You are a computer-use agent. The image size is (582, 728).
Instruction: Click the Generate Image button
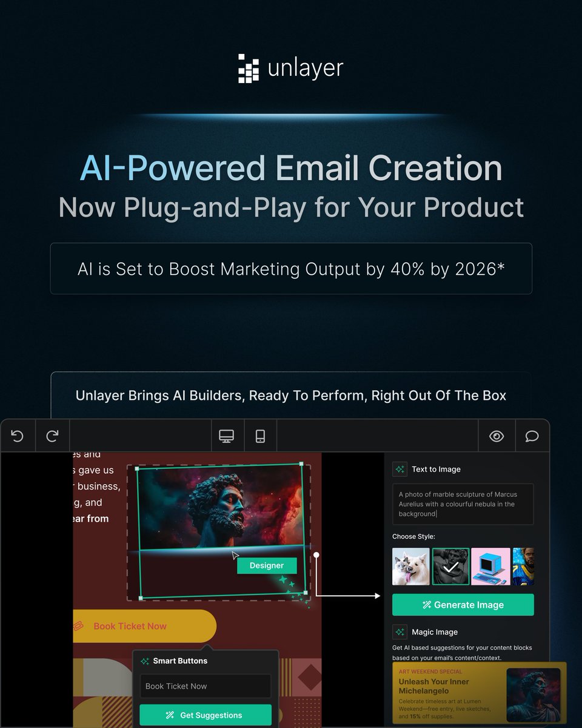[x=463, y=605]
